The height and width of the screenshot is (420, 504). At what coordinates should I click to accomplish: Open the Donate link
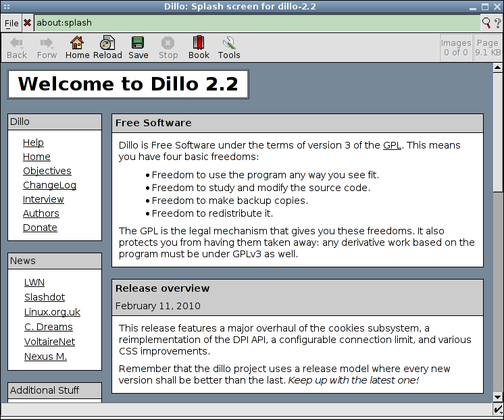(x=40, y=228)
